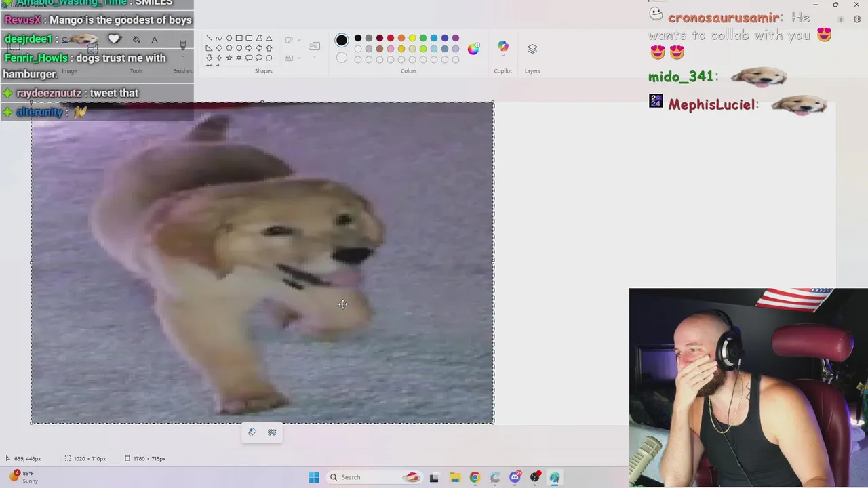Click the remove background icon below canvas
This screenshot has width=868, height=488.
pos(272,432)
